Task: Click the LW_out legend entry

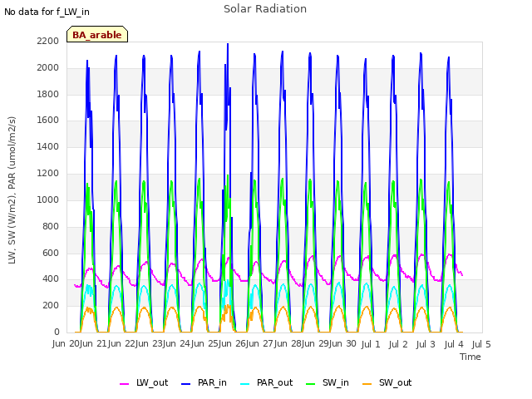Action: (x=144, y=382)
